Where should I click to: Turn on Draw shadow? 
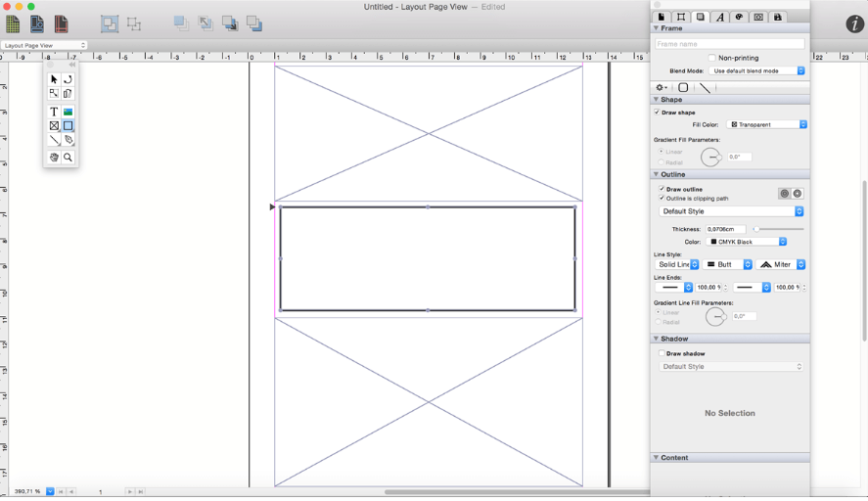pos(662,353)
